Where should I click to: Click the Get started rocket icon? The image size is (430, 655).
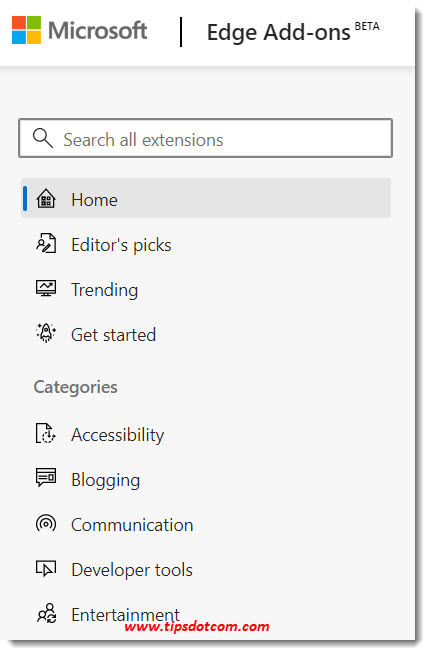pos(46,333)
